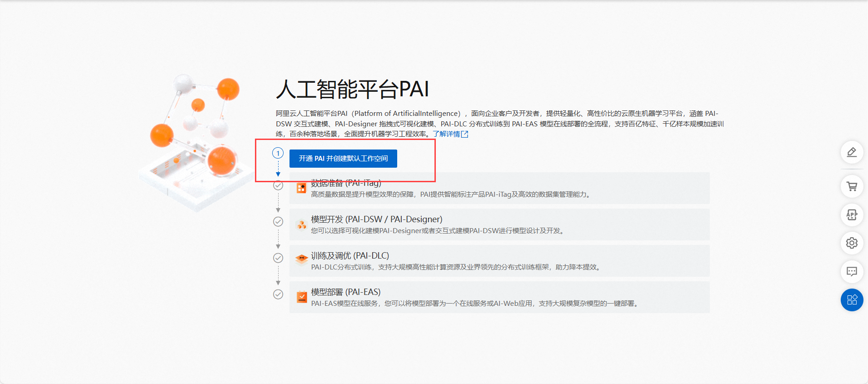Click the 训练及调优 (PAI-DLC) product icon
The height and width of the screenshot is (384, 868).
pyautogui.click(x=301, y=259)
